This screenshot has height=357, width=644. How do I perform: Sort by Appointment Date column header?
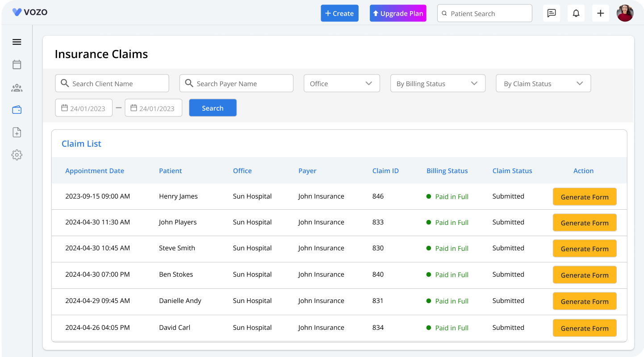[x=95, y=171]
